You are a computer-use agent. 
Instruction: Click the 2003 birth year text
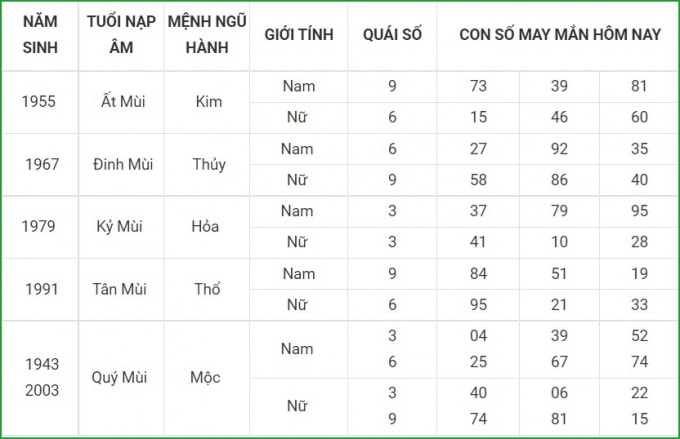coord(42,390)
